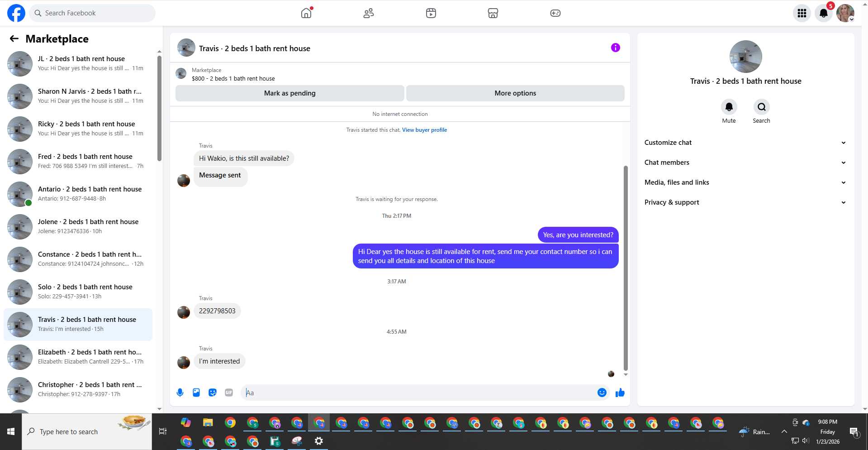This screenshot has width=868, height=450.
Task: Open JL conversation in list
Action: (x=78, y=63)
